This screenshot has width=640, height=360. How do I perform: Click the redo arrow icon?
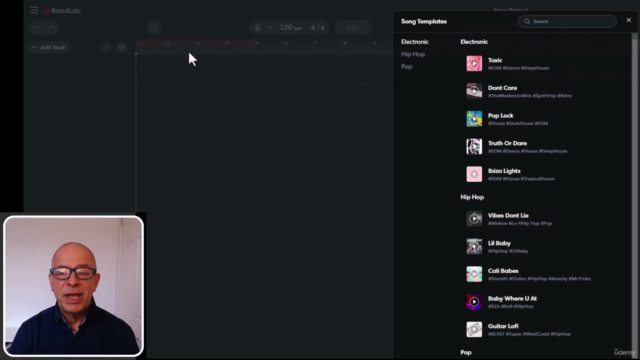click(x=51, y=27)
